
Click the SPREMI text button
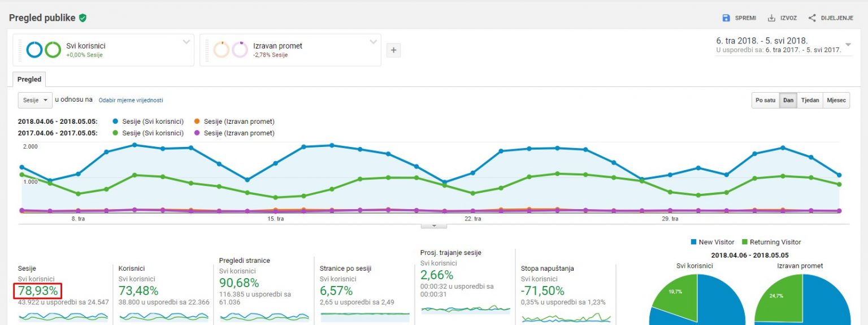click(745, 18)
